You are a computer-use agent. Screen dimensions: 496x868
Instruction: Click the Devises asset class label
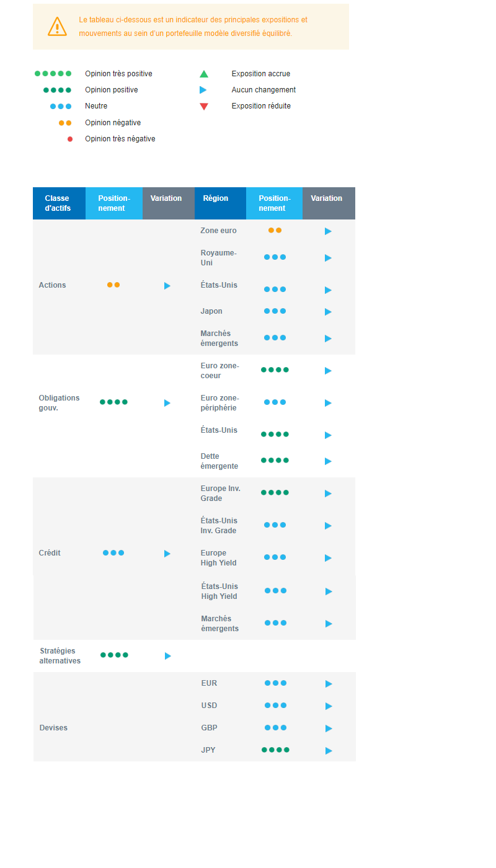tap(53, 728)
